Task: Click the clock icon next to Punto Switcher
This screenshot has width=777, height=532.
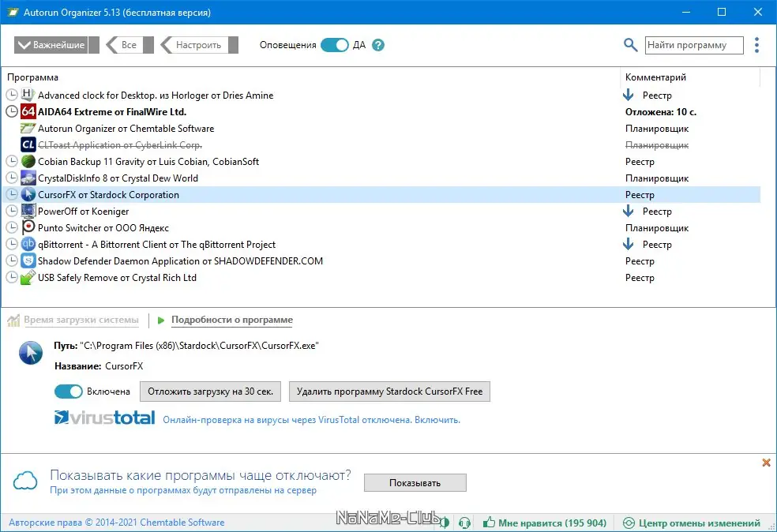Action: point(12,228)
